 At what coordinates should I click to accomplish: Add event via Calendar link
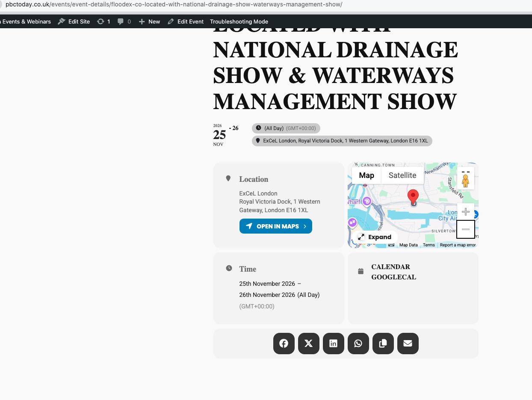390,267
